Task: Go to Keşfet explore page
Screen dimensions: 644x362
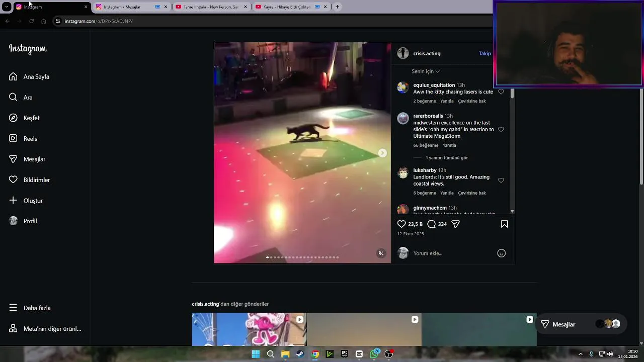Action: pyautogui.click(x=24, y=118)
